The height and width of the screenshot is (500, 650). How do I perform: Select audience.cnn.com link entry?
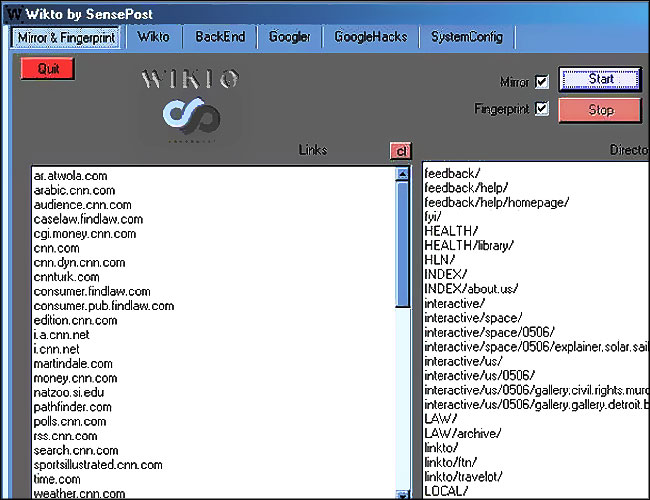pos(82,205)
